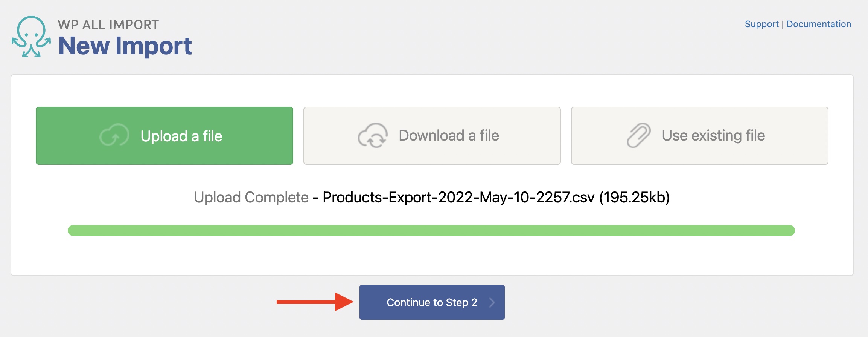868x337 pixels.
Task: Click the WP ALL IMPORT label
Action: pyautogui.click(x=108, y=25)
